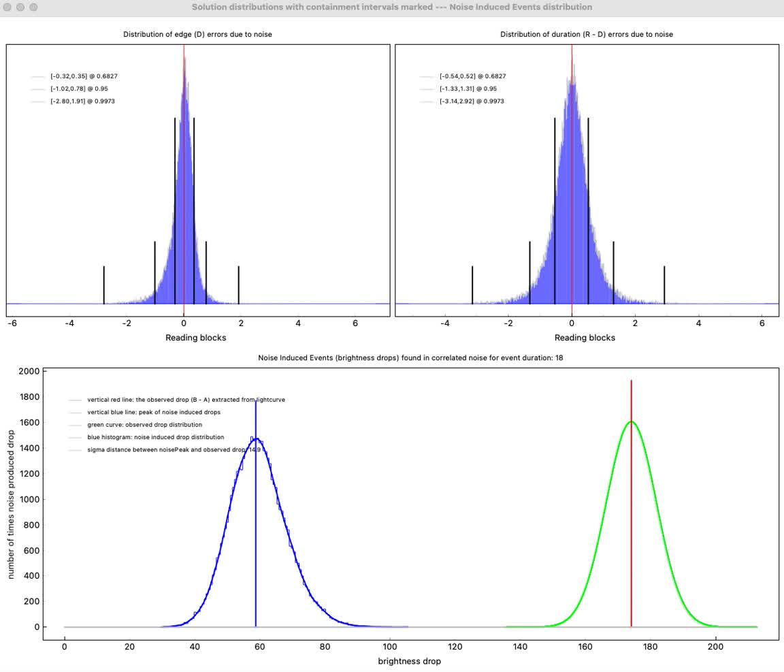Click the window zoom button
Viewport: 784px width, 672px height.
32,7
